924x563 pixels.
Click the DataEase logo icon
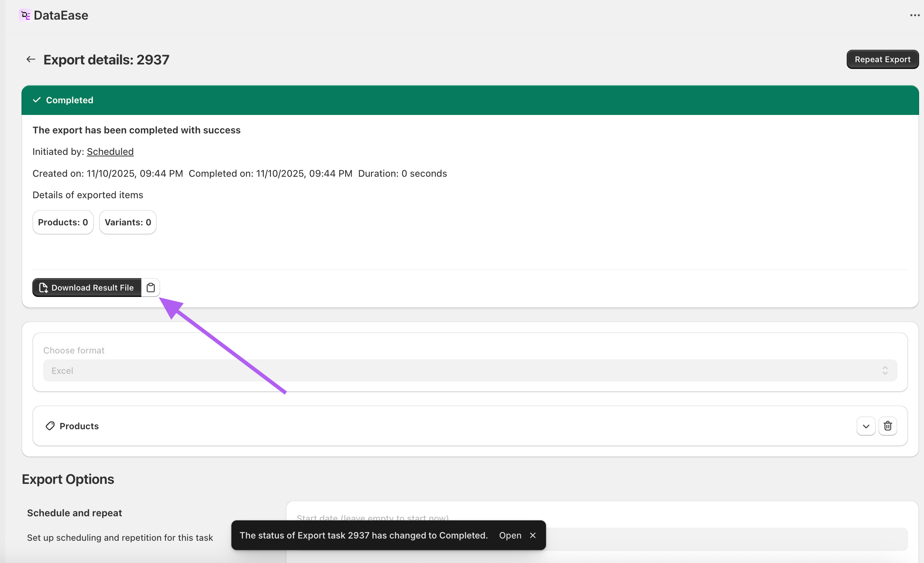point(25,15)
